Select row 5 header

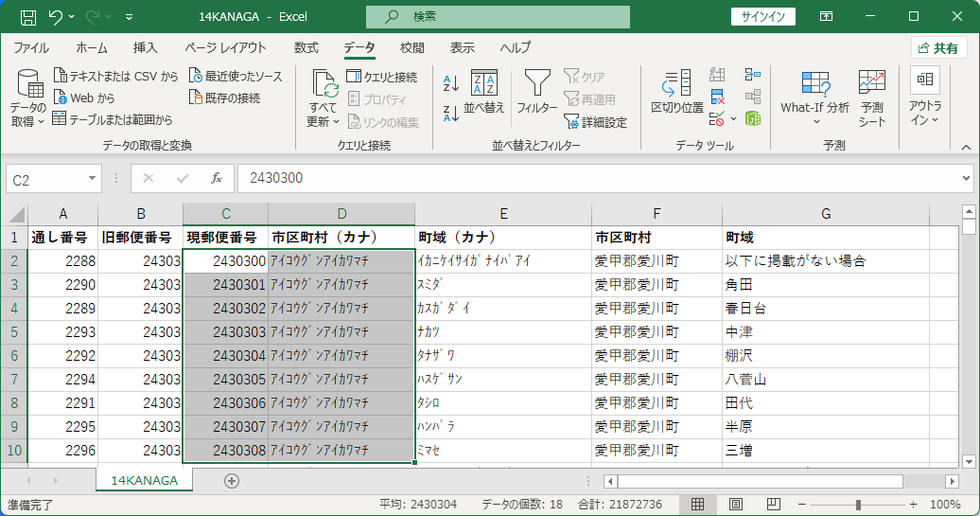(14, 332)
